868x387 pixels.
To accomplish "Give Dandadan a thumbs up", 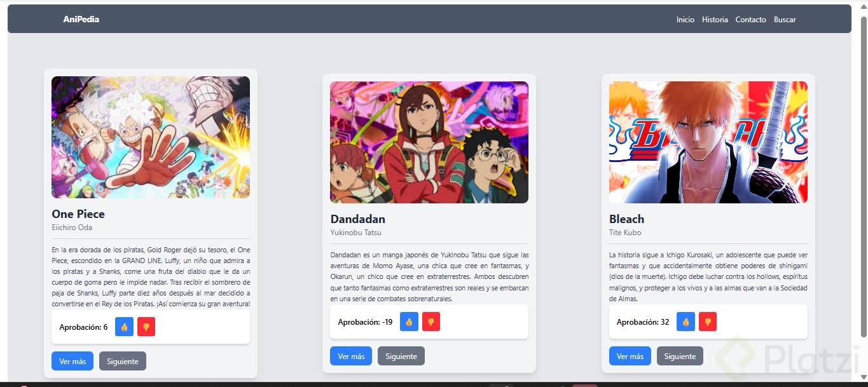I will tap(409, 322).
